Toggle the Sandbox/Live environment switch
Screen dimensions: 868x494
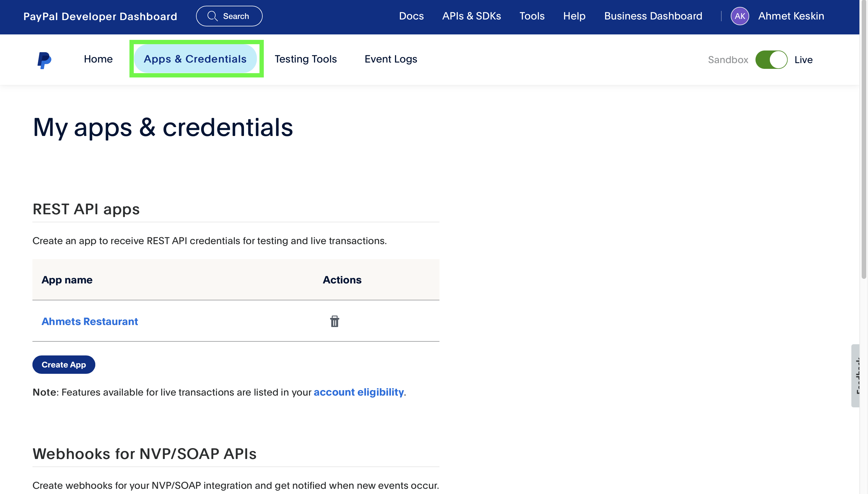(x=771, y=60)
